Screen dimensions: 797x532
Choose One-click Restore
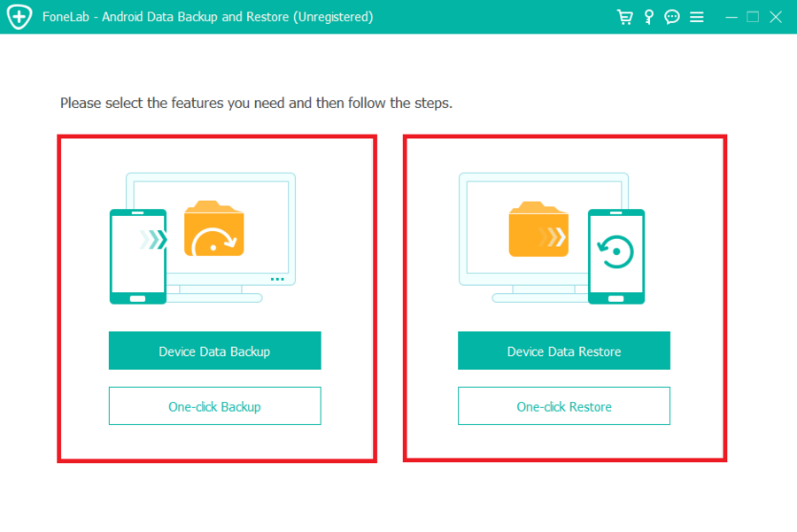tap(564, 405)
